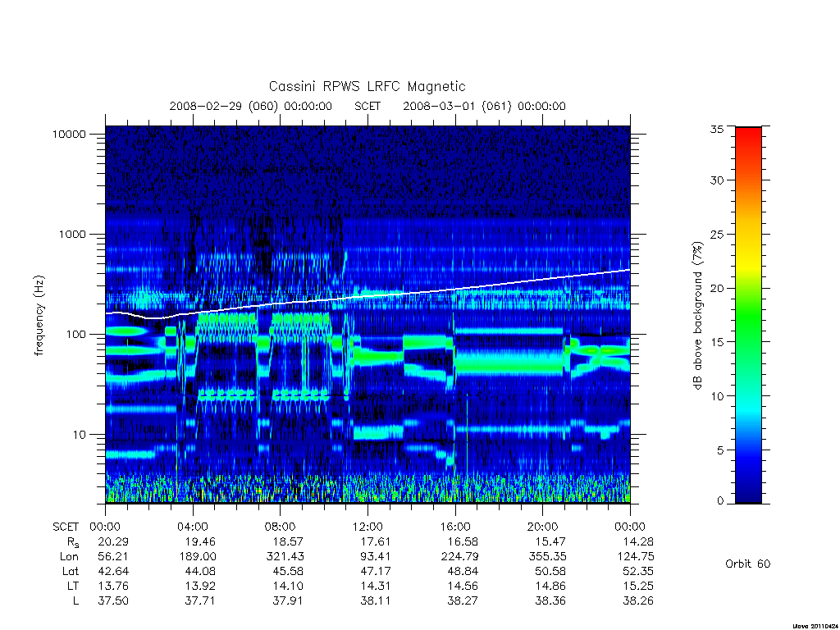The height and width of the screenshot is (630, 840).
Task: Click the SCET label between the dates
Action: pos(367,106)
